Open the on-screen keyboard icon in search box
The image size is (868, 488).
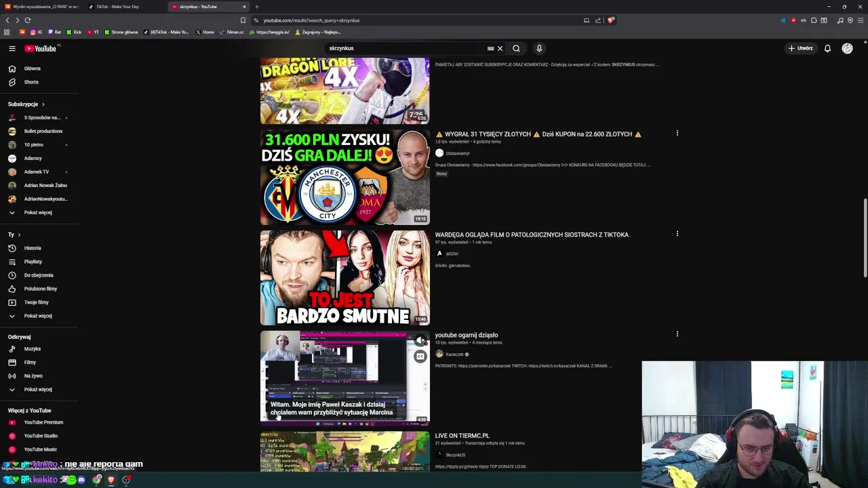tap(490, 48)
